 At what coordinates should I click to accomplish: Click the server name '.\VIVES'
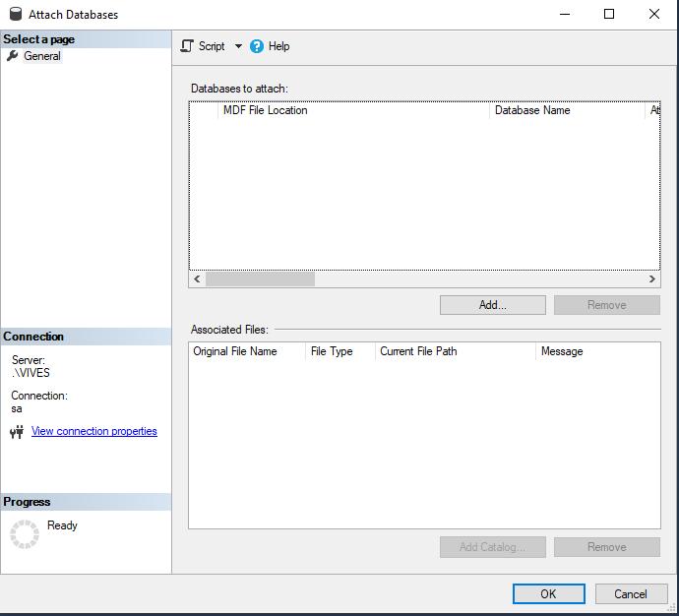pyautogui.click(x=31, y=373)
